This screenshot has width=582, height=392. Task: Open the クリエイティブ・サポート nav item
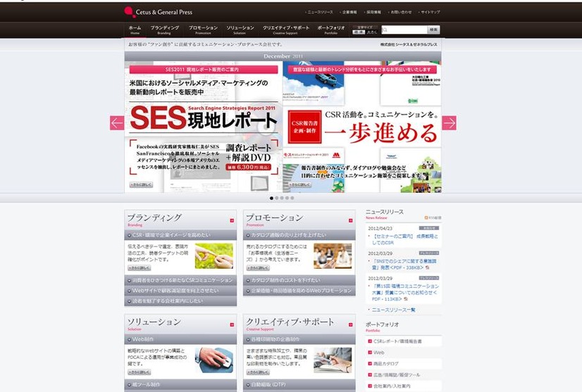point(286,30)
